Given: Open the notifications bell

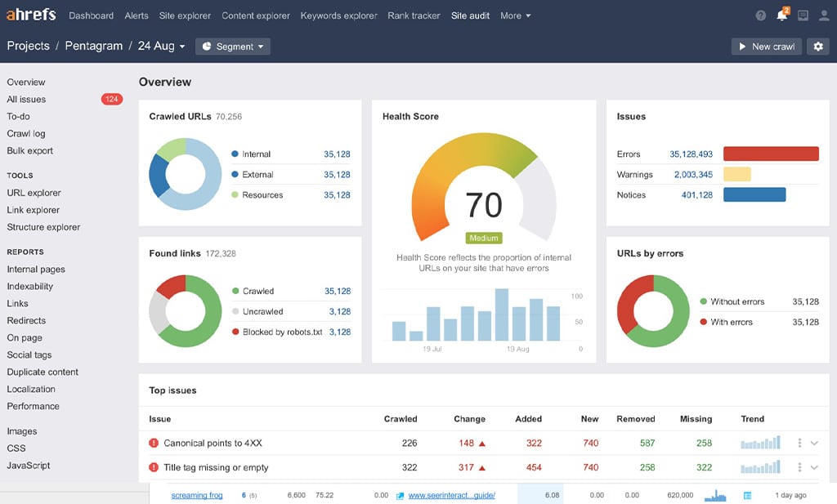Looking at the screenshot, I should pos(782,16).
